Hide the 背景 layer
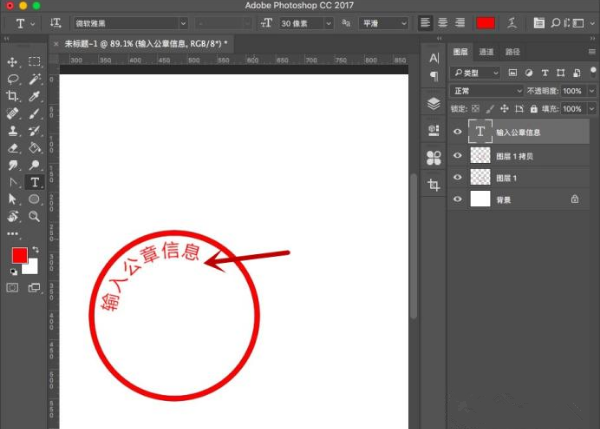Image resolution: width=600 pixels, height=429 pixels. coord(458,199)
